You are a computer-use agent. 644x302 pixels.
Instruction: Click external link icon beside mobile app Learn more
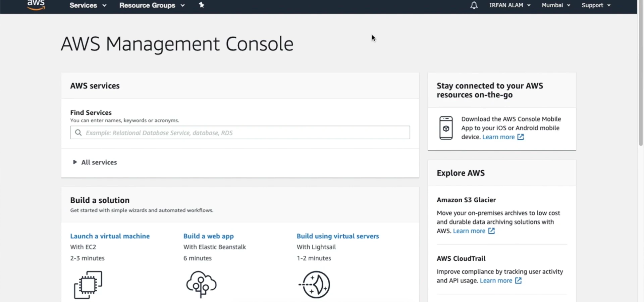[x=521, y=137]
